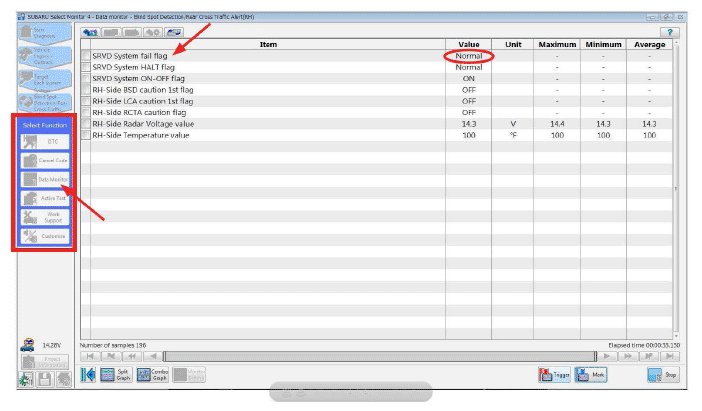The width and height of the screenshot is (702, 411).
Task: Tick the SRVD System HALT flag checkbox
Action: [86, 67]
